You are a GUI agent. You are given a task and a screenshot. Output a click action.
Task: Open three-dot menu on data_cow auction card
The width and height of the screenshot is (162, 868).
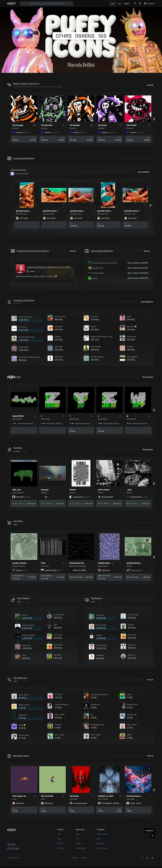point(35,490)
